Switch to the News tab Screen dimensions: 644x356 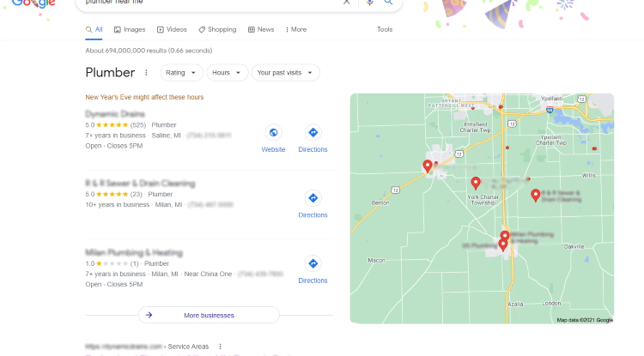click(x=261, y=29)
